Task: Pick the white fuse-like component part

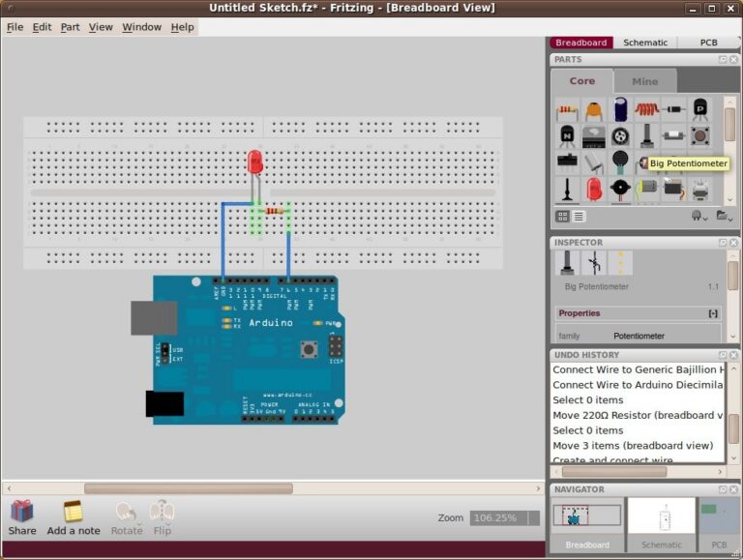Action: 673,136
